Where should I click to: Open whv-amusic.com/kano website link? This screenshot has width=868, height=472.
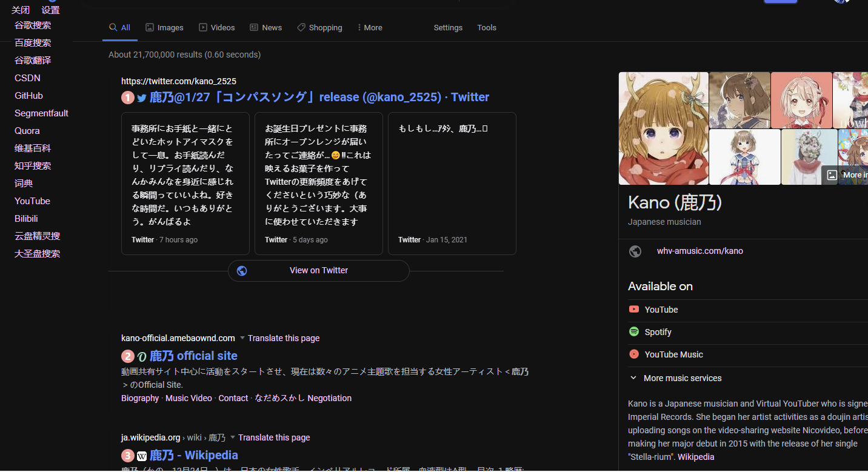(700, 251)
